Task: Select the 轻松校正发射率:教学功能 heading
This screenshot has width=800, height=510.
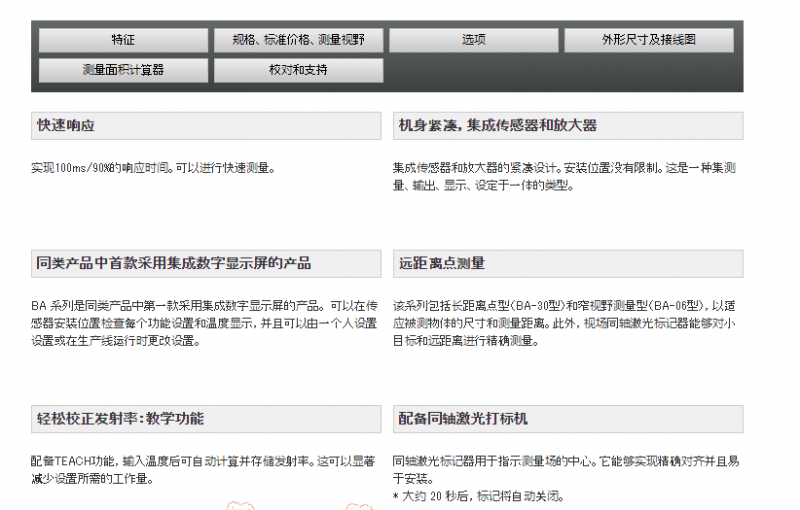Action: tap(206, 419)
